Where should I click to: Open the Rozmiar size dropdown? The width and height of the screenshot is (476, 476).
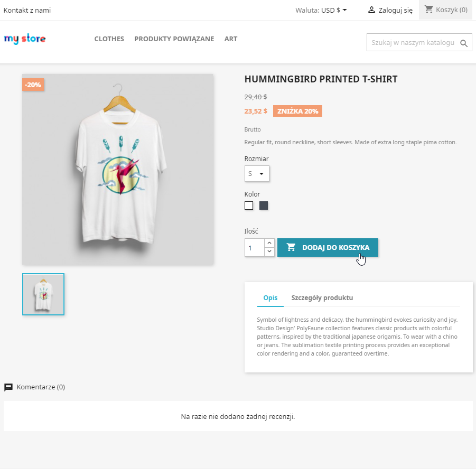[x=257, y=174]
